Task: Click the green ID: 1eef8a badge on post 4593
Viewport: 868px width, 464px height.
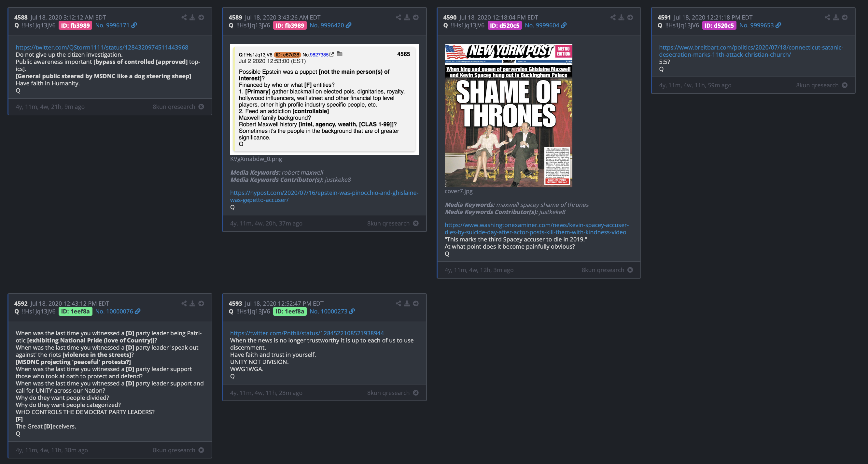Action: (290, 311)
